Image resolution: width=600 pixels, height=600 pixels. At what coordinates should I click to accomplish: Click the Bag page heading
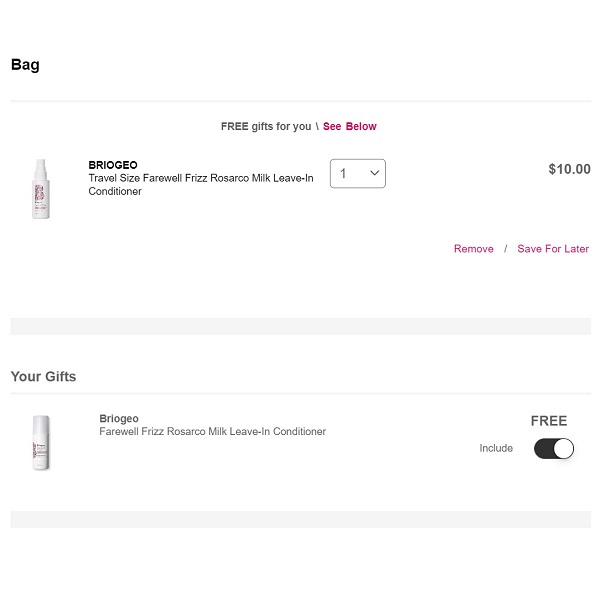(25, 65)
